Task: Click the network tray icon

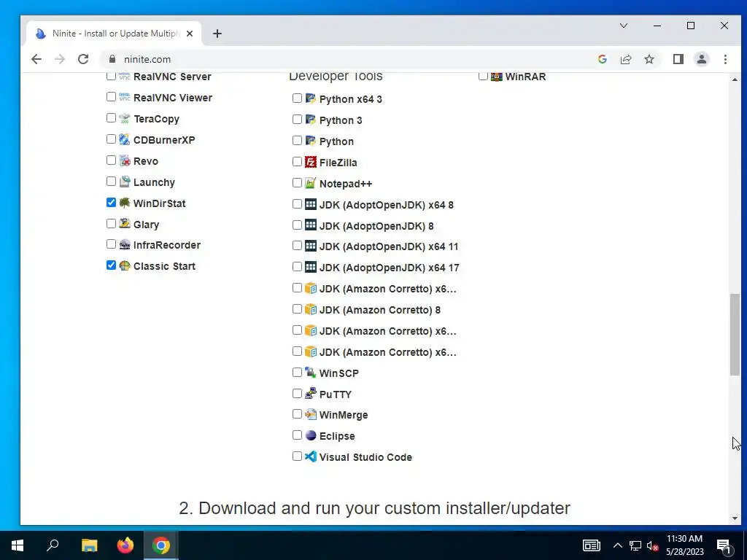Action: pyautogui.click(x=635, y=545)
